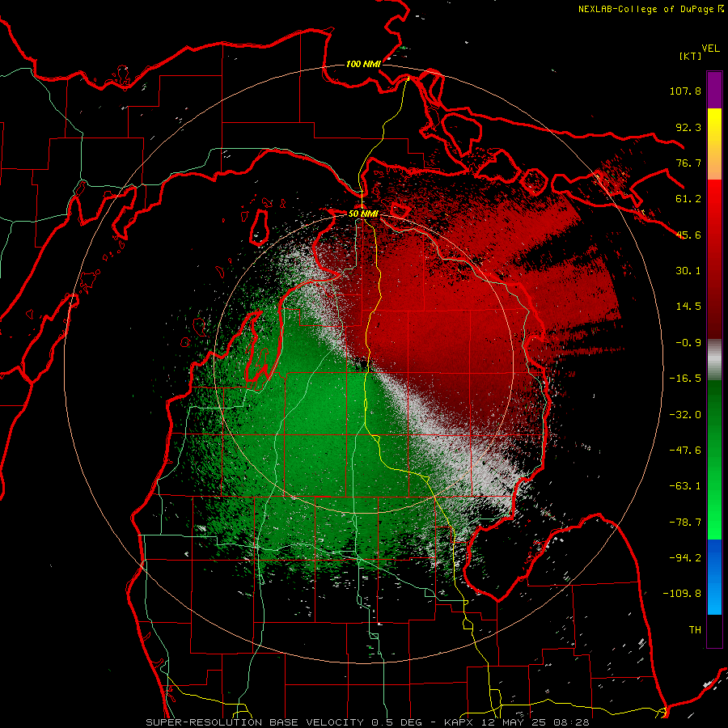Pick the red segment of velocity color bar

tap(714, 259)
